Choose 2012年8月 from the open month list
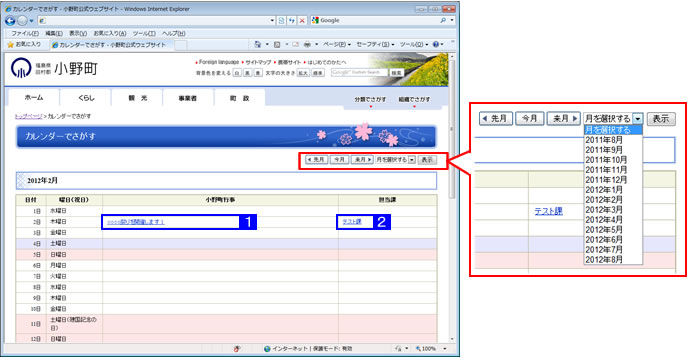Screen dimensions: 691x364 click(604, 260)
